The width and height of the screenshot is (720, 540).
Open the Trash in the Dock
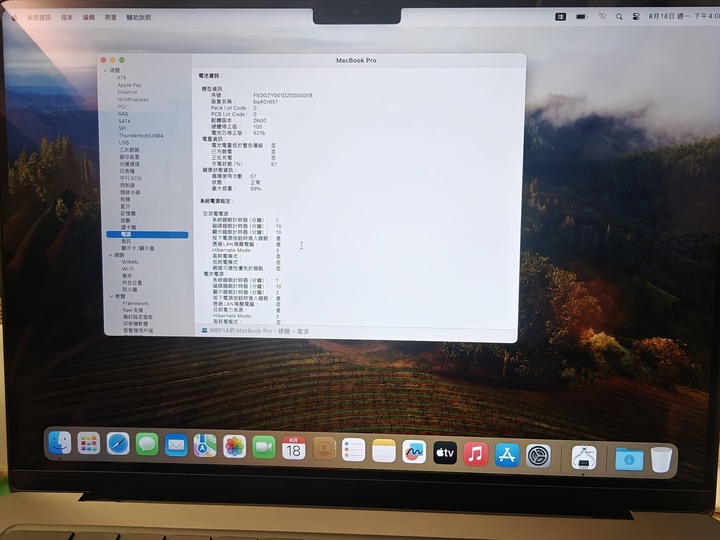pos(661,460)
